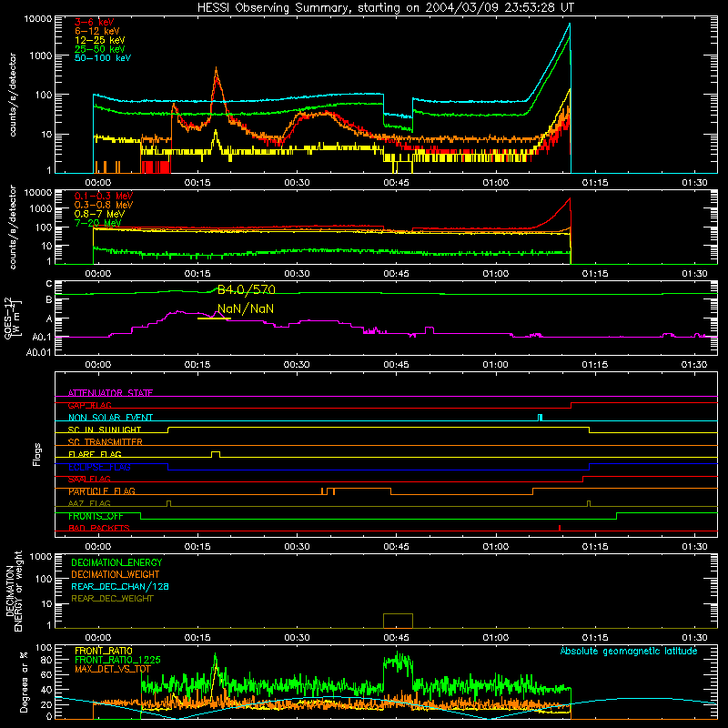
Task: Click the 00:15 time tick under top panel
Action: tap(197, 183)
